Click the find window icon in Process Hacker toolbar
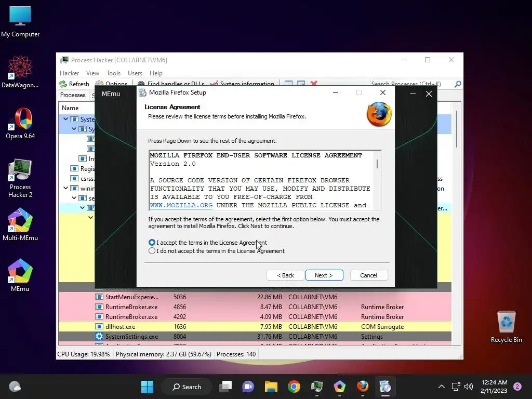The width and height of the screenshot is (532, 399). click(288, 83)
